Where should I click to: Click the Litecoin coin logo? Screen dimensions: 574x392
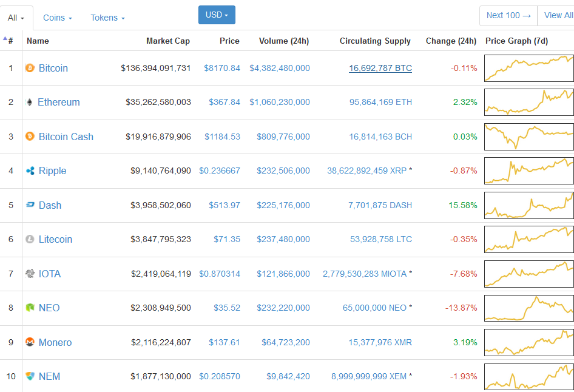tap(29, 239)
